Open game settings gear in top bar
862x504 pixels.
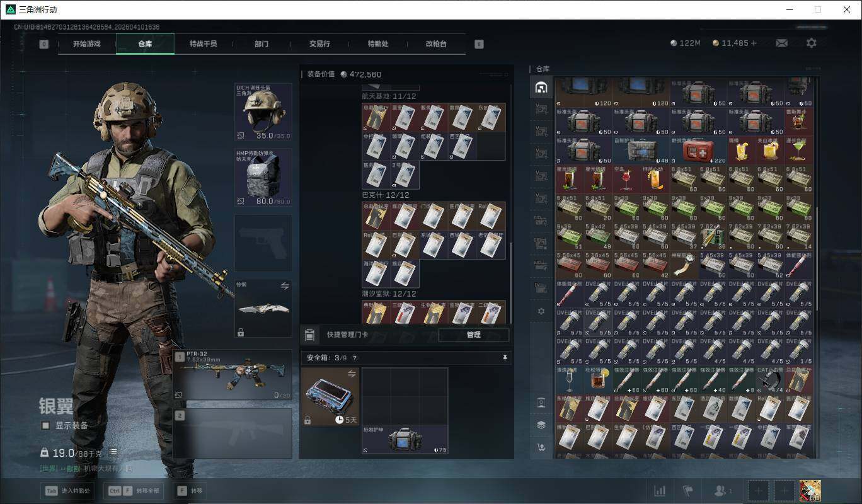(812, 43)
